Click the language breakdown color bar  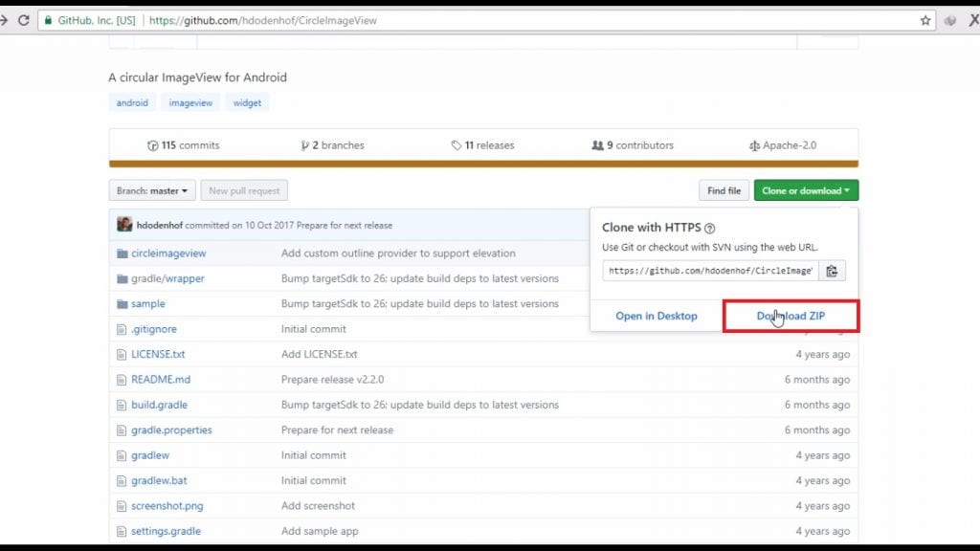click(x=483, y=164)
